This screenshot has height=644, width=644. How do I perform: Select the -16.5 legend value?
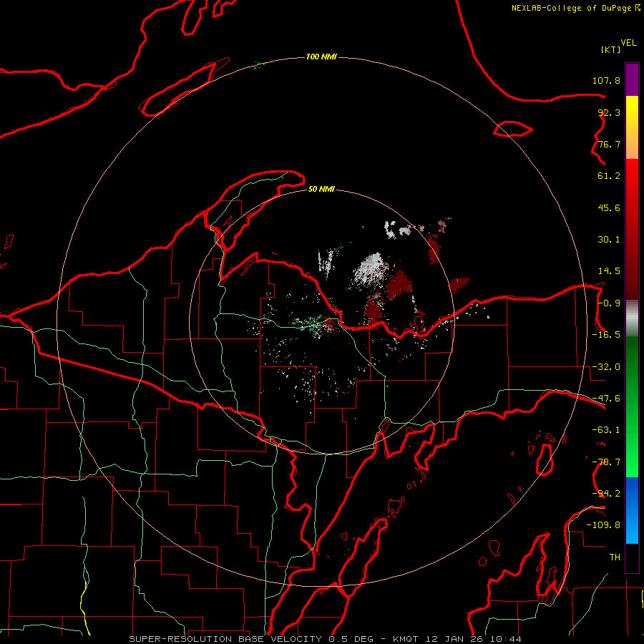click(x=606, y=335)
